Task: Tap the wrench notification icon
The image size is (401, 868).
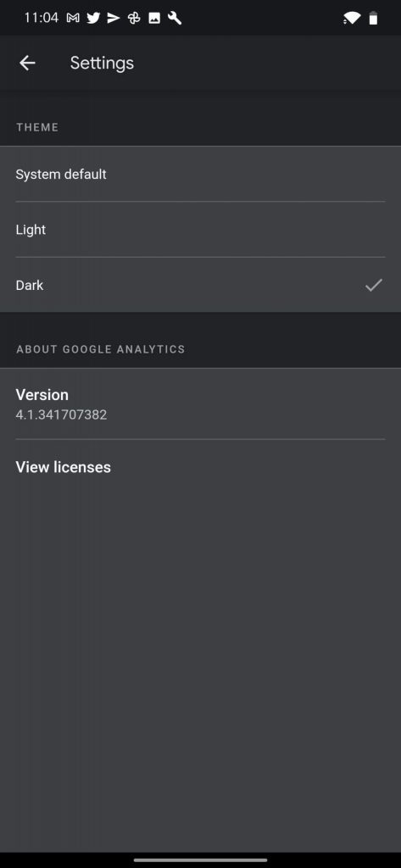Action: coord(175,19)
